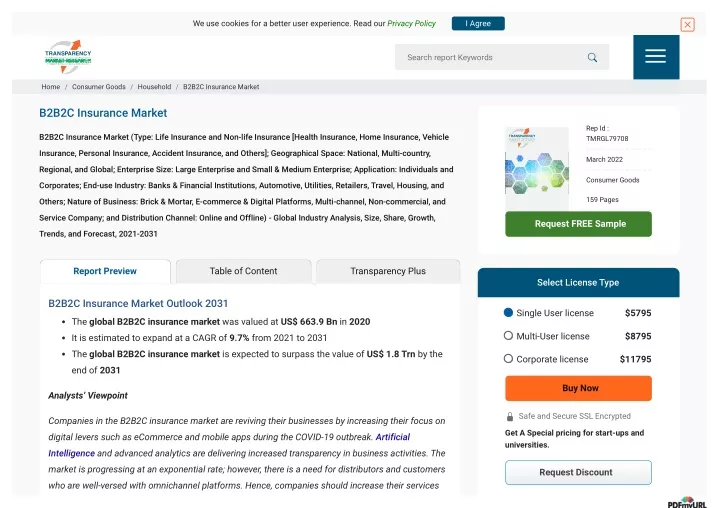Click the report cover thumbnail
The image size is (719, 508).
[536, 168]
